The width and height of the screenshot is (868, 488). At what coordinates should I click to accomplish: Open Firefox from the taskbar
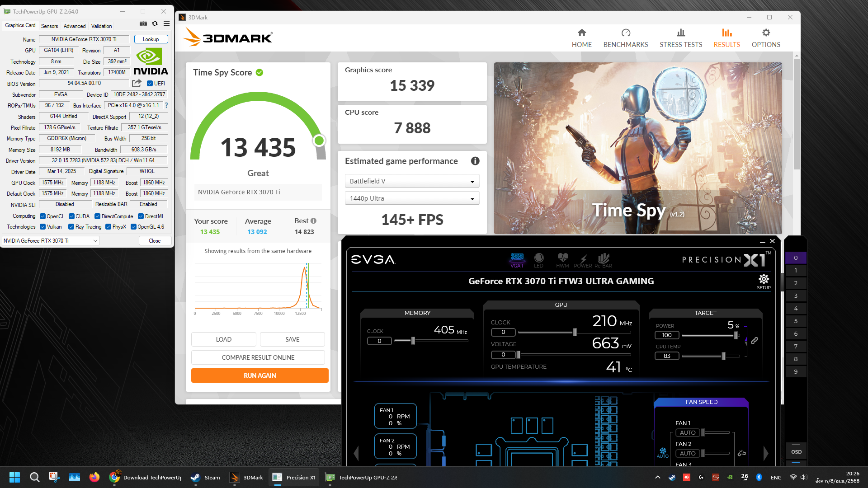(94, 477)
